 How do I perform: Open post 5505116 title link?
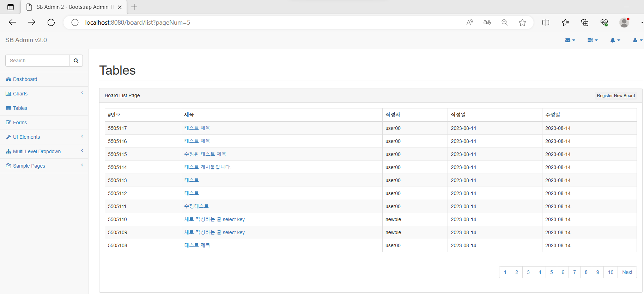[197, 141]
